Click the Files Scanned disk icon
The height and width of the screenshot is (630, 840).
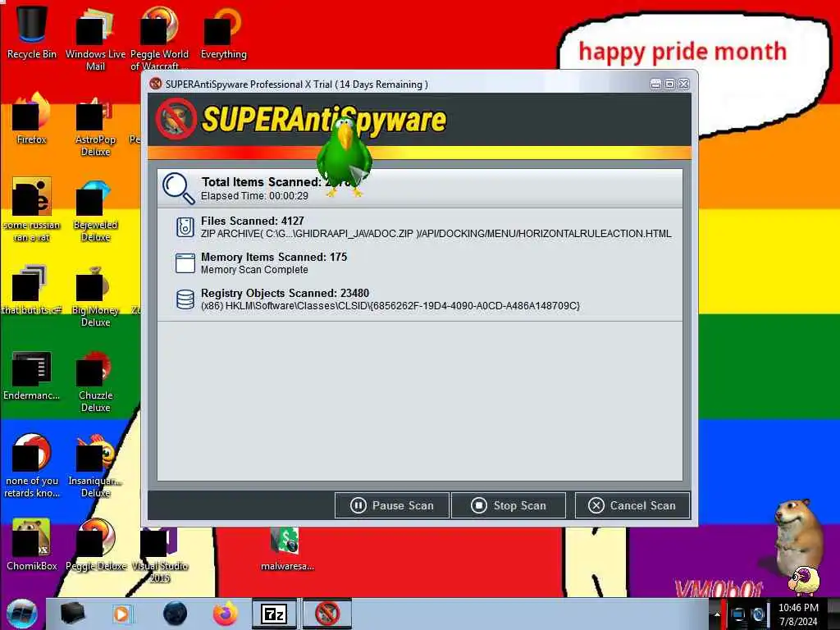point(185,226)
